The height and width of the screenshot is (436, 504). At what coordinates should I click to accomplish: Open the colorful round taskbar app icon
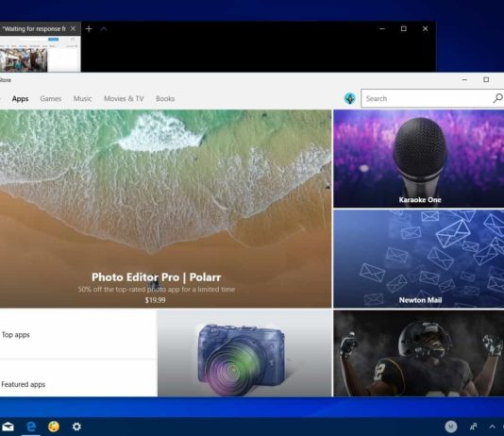54,427
